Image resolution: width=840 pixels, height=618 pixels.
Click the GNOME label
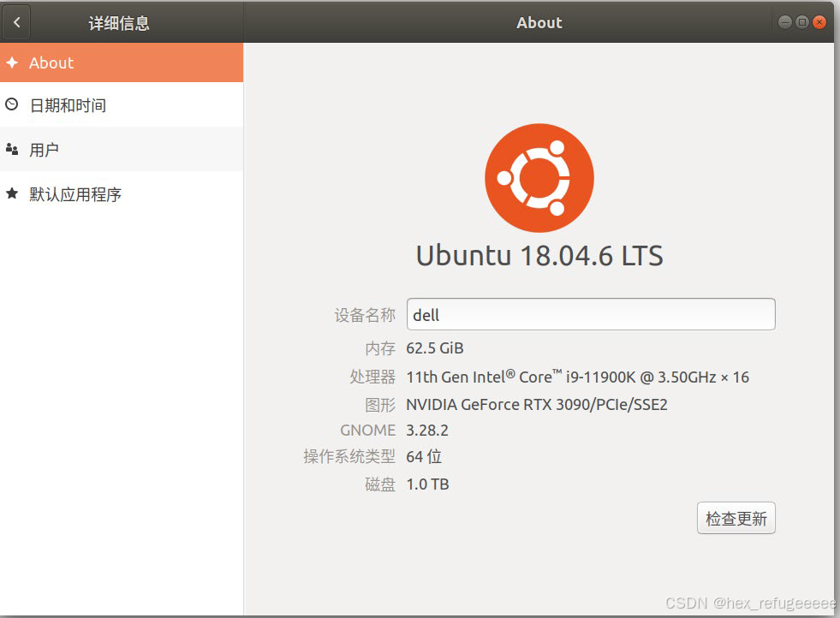tap(367, 430)
